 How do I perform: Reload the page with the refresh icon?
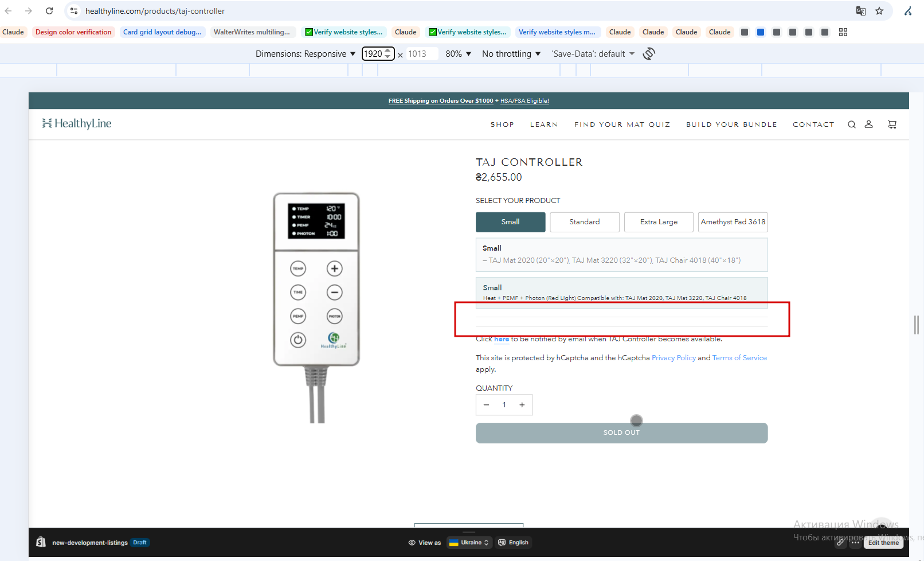(x=49, y=11)
